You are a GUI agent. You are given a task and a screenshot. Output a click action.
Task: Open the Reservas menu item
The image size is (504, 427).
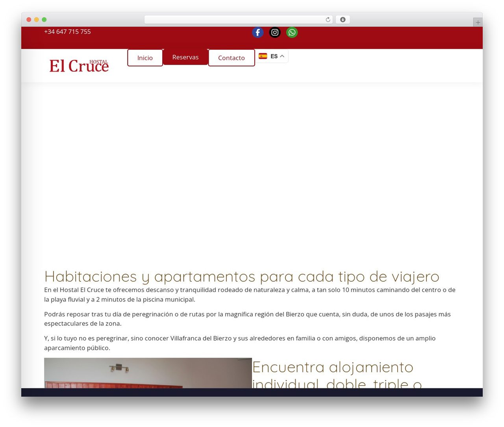pos(185,57)
